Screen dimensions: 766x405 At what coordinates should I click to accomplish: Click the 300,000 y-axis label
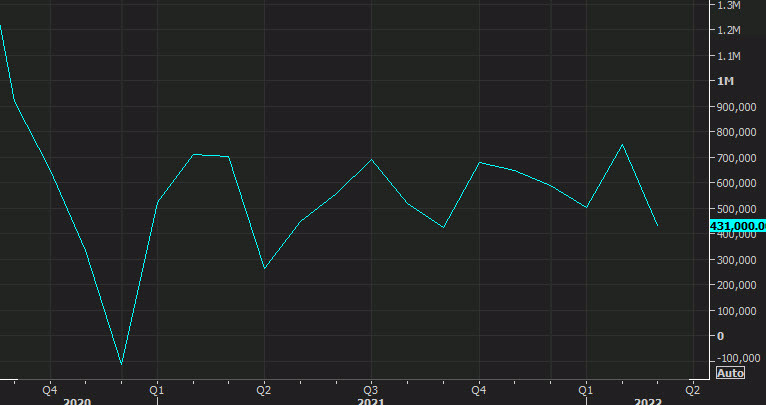[x=736, y=260]
